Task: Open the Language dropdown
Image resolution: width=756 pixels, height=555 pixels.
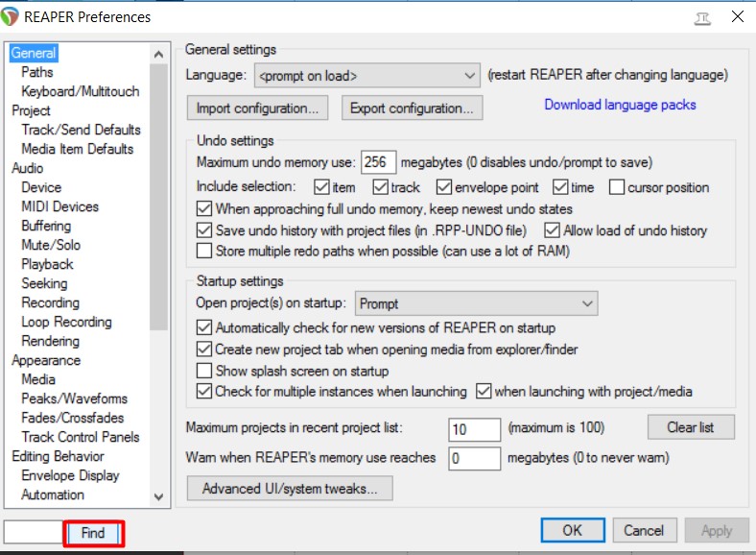Action: 366,76
